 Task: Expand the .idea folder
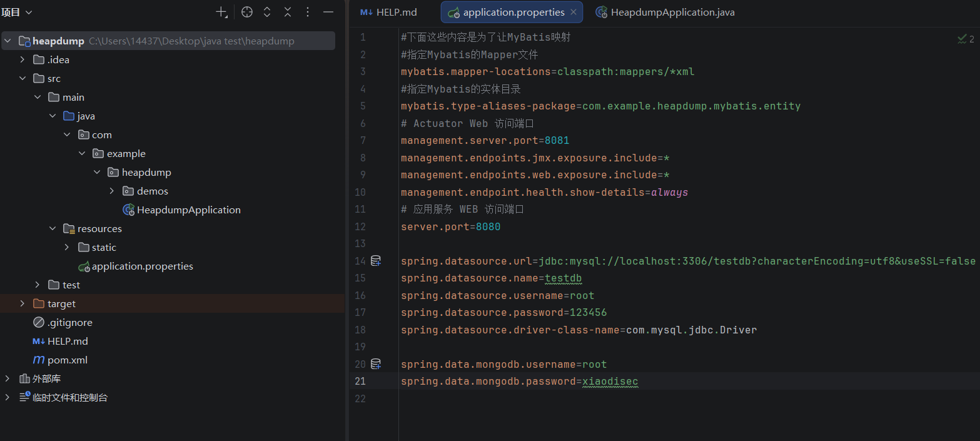coord(23,60)
